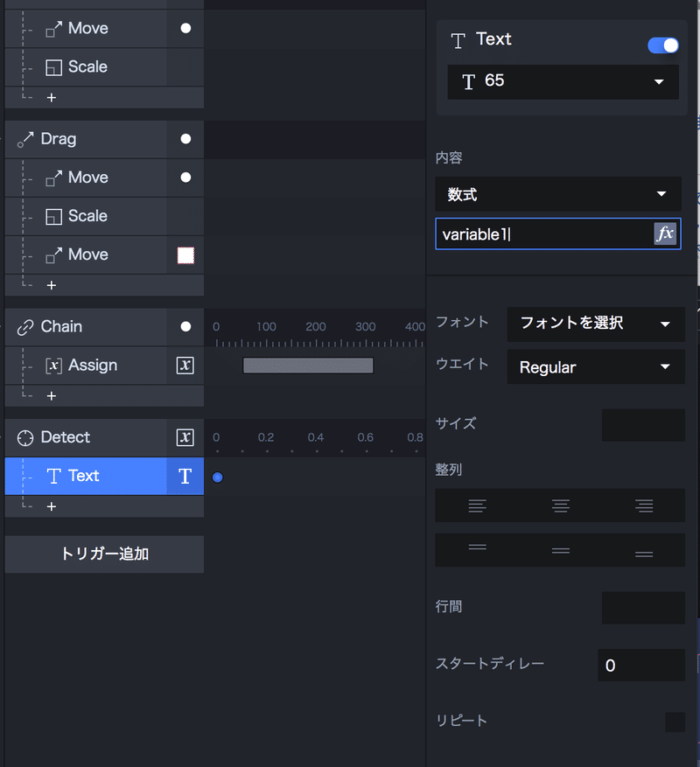Click the Assign variable icon in Chain row

click(185, 366)
